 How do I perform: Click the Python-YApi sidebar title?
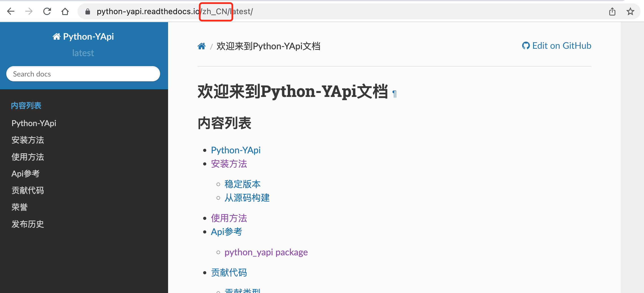point(83,37)
